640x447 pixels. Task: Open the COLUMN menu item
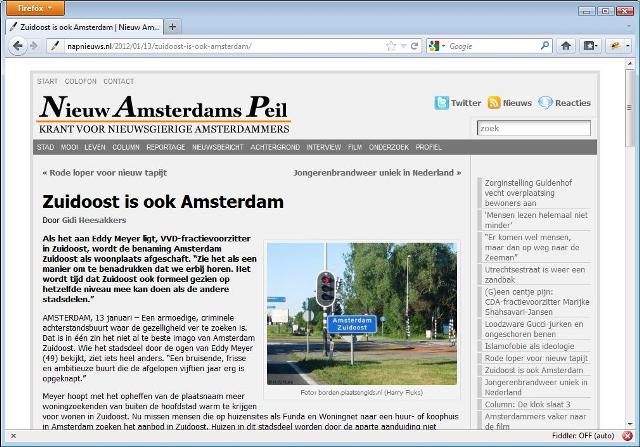[126, 147]
